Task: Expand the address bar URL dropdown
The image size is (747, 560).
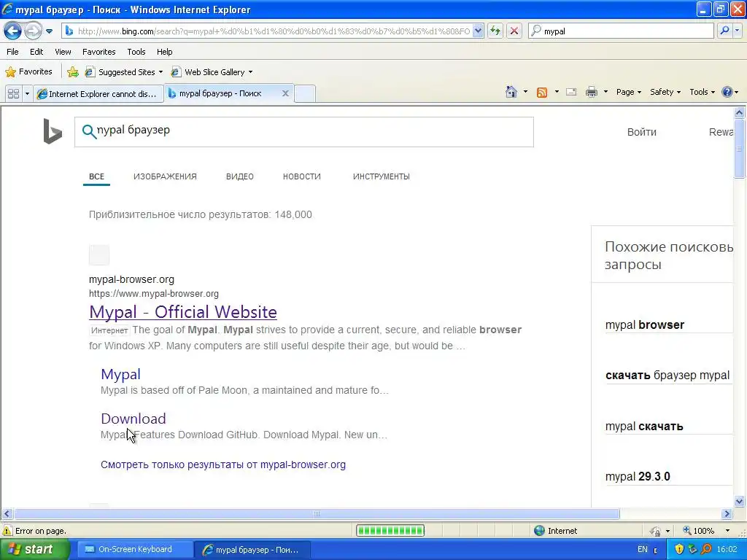Action: tap(478, 31)
